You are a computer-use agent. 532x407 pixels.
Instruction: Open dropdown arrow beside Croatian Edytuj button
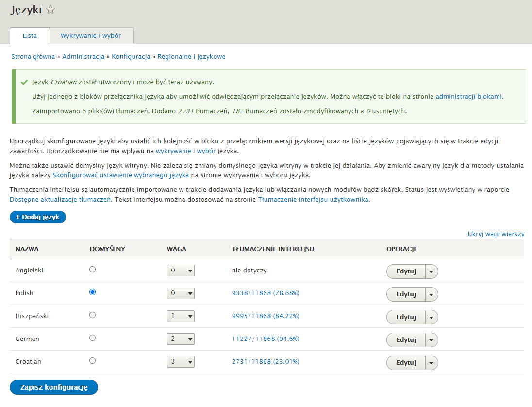pos(431,363)
